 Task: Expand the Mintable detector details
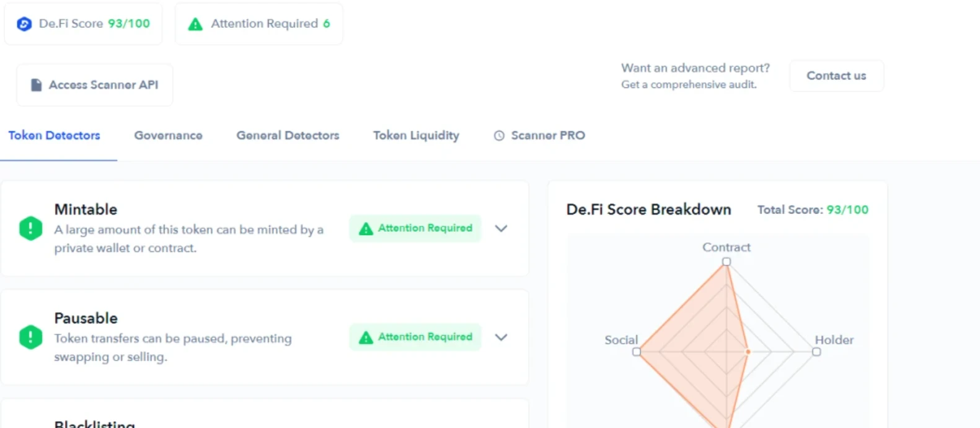pos(501,228)
